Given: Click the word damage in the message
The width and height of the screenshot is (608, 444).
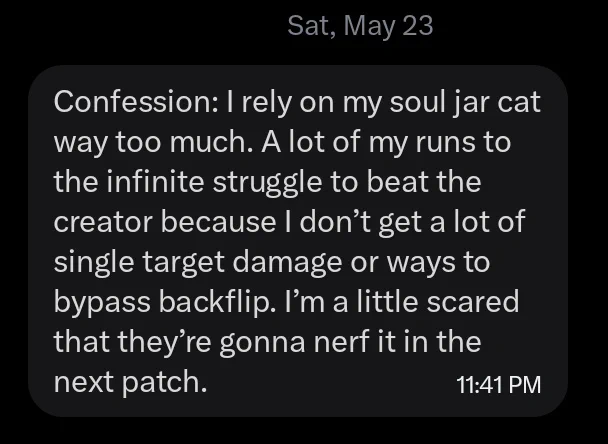Looking at the screenshot, I should click(287, 263).
